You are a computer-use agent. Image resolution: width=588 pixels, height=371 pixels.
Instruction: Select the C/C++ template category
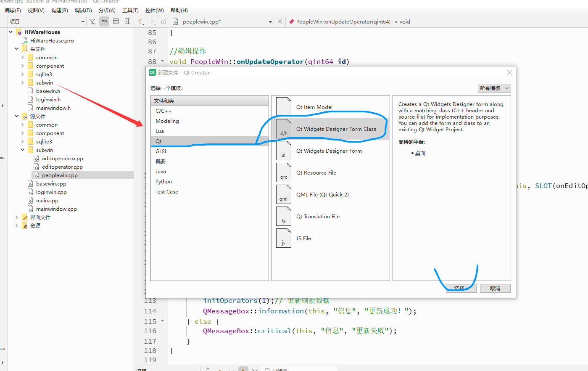coord(210,111)
